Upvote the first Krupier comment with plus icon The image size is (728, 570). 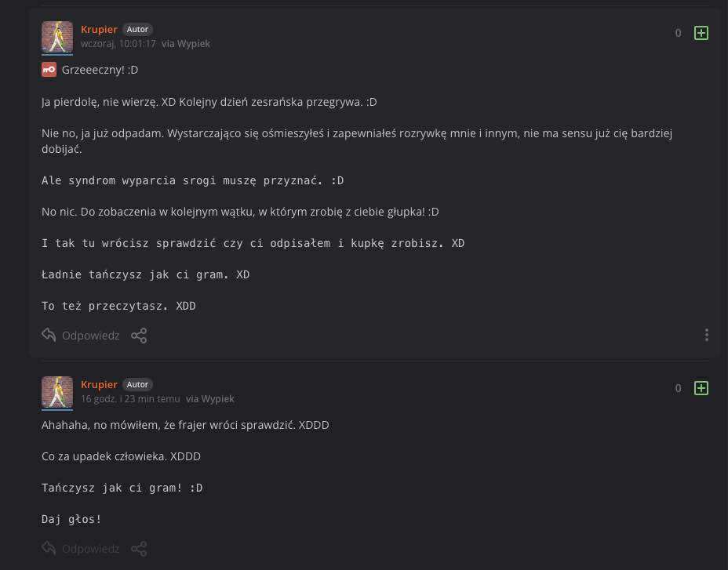coord(701,33)
